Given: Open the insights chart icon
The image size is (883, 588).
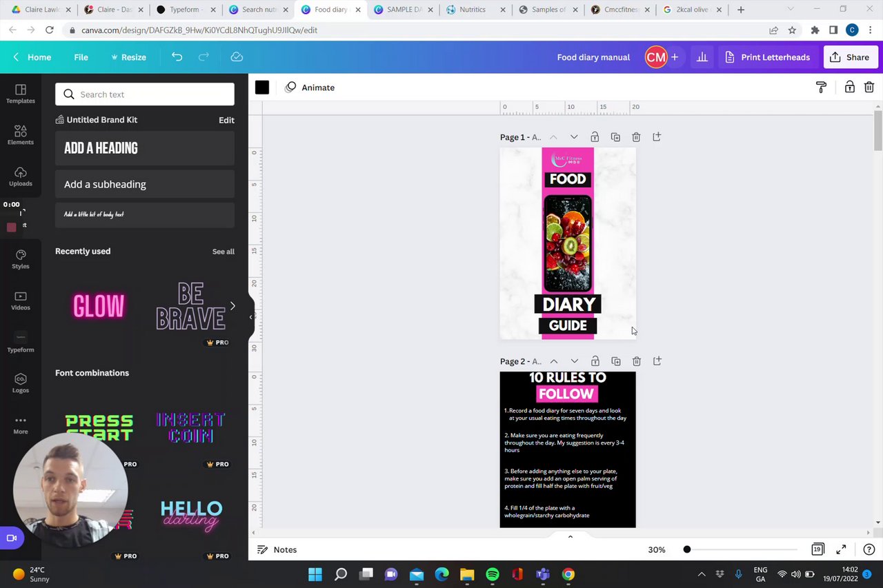Looking at the screenshot, I should click(x=702, y=57).
